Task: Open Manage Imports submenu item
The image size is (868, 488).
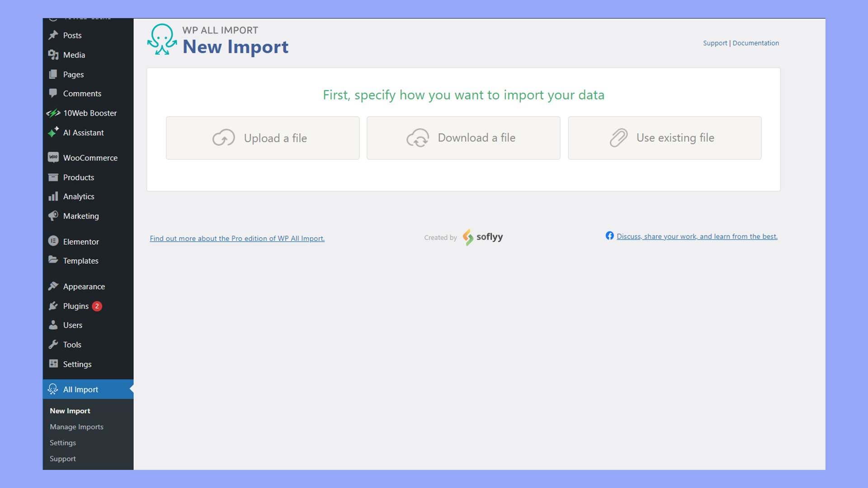Action: point(76,427)
